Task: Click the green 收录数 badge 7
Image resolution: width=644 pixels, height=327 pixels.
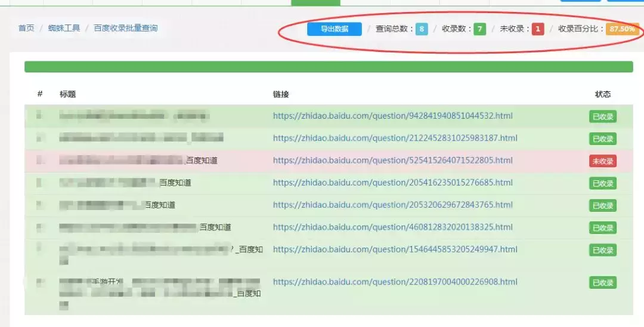Action: coord(479,29)
